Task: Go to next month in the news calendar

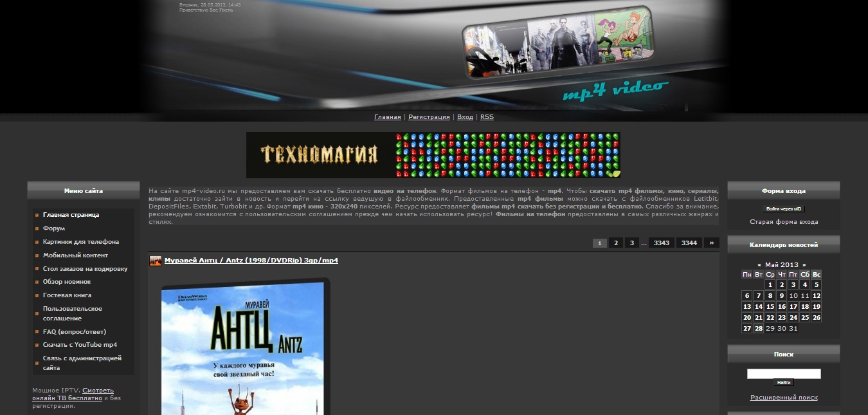Action: [x=804, y=265]
